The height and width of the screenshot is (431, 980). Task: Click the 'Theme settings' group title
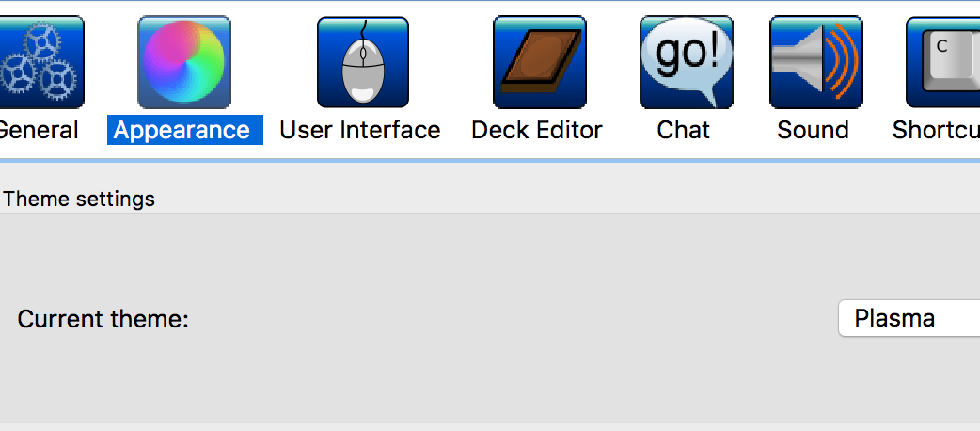(79, 199)
